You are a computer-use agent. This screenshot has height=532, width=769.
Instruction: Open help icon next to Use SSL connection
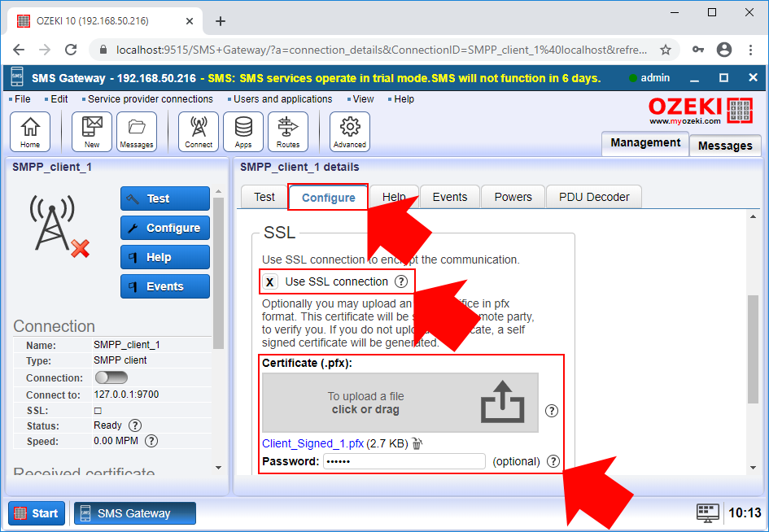pos(401,281)
